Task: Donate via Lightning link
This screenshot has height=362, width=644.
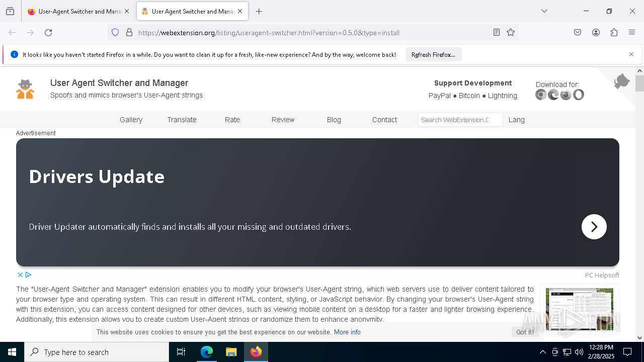Action: 502,96
